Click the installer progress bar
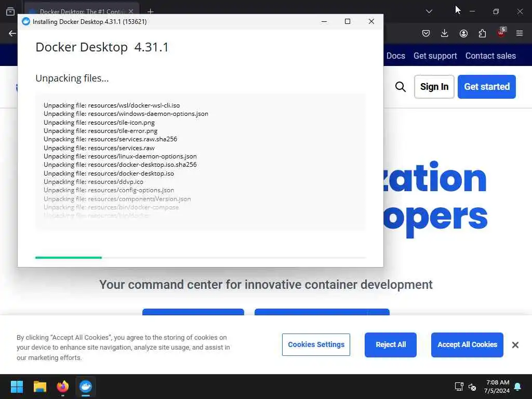Viewport: 532px width, 399px height. point(201,258)
